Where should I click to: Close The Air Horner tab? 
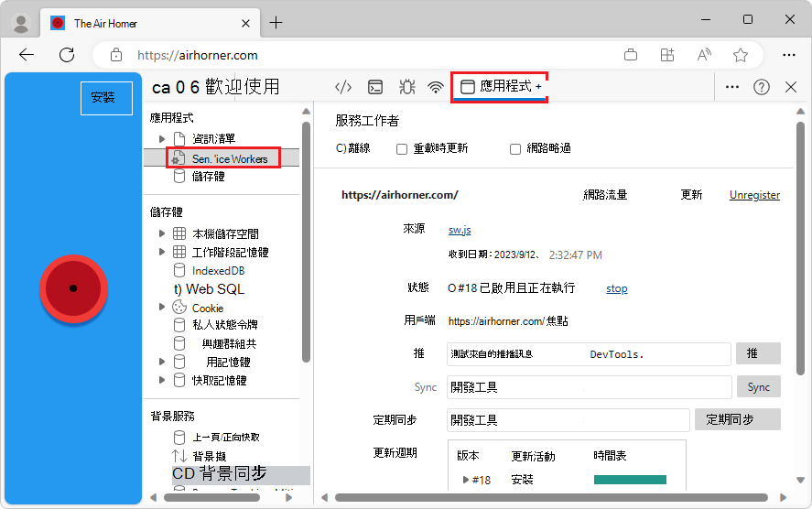(x=246, y=23)
